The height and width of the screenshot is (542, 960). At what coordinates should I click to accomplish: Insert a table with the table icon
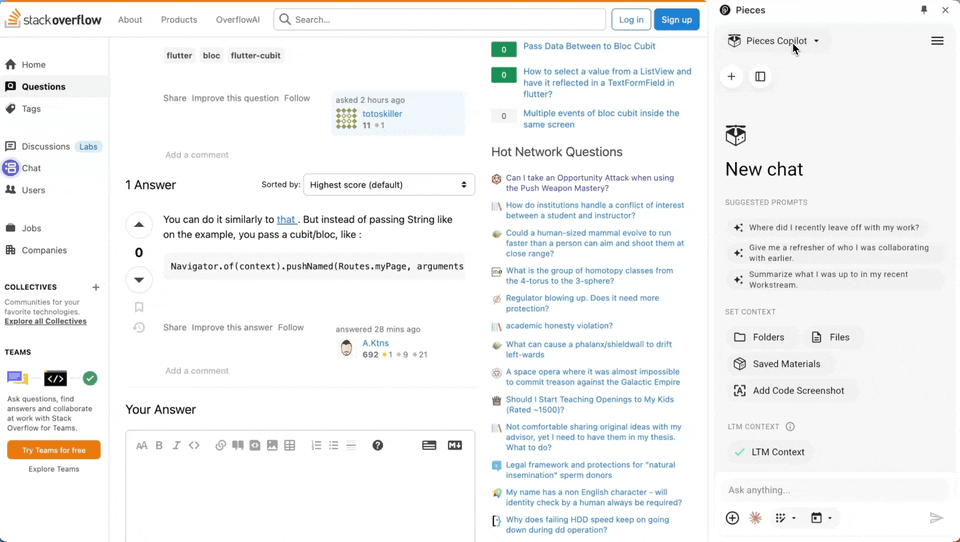(290, 445)
